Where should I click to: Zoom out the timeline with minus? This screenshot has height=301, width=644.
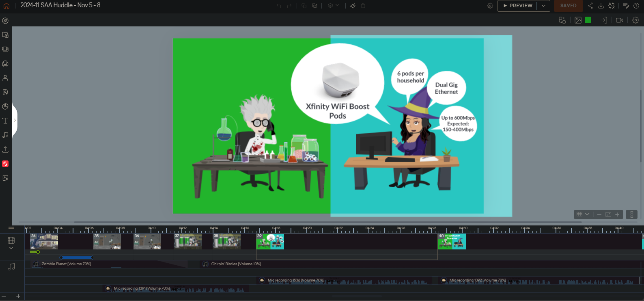[x=4, y=296]
